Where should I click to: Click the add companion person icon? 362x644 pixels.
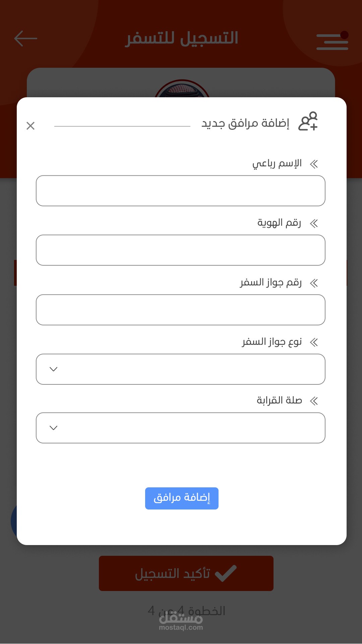click(x=308, y=121)
